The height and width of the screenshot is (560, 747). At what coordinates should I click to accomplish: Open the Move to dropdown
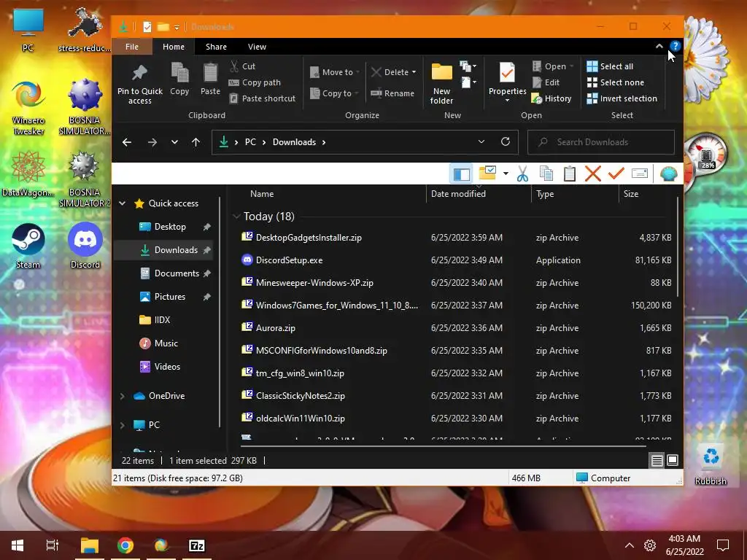coord(334,72)
